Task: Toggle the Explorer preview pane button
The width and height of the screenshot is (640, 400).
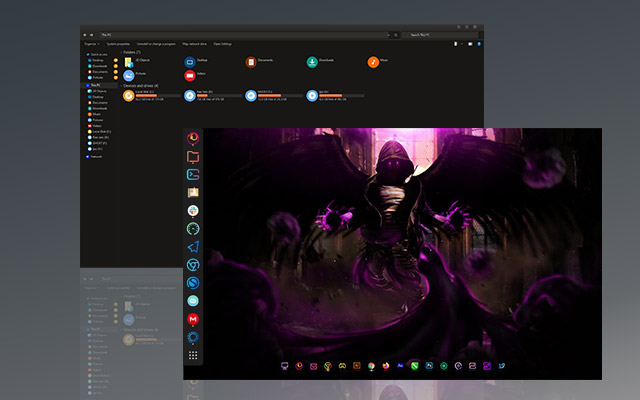Action: click(470, 44)
